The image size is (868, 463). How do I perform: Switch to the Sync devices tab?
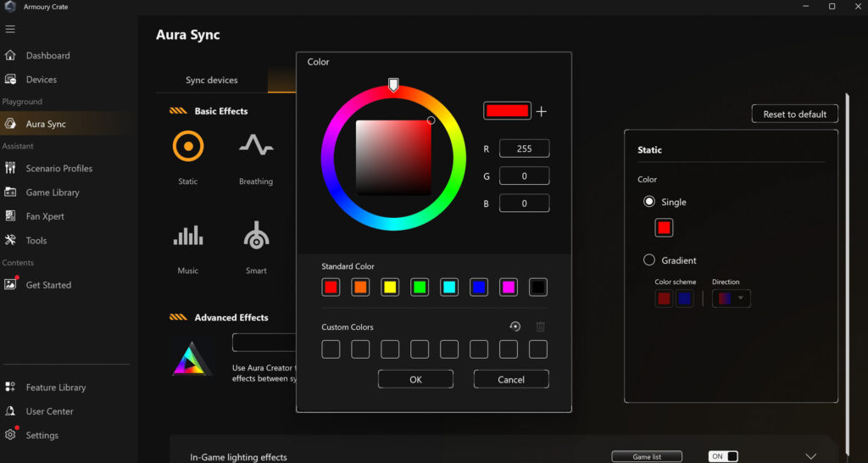click(211, 81)
